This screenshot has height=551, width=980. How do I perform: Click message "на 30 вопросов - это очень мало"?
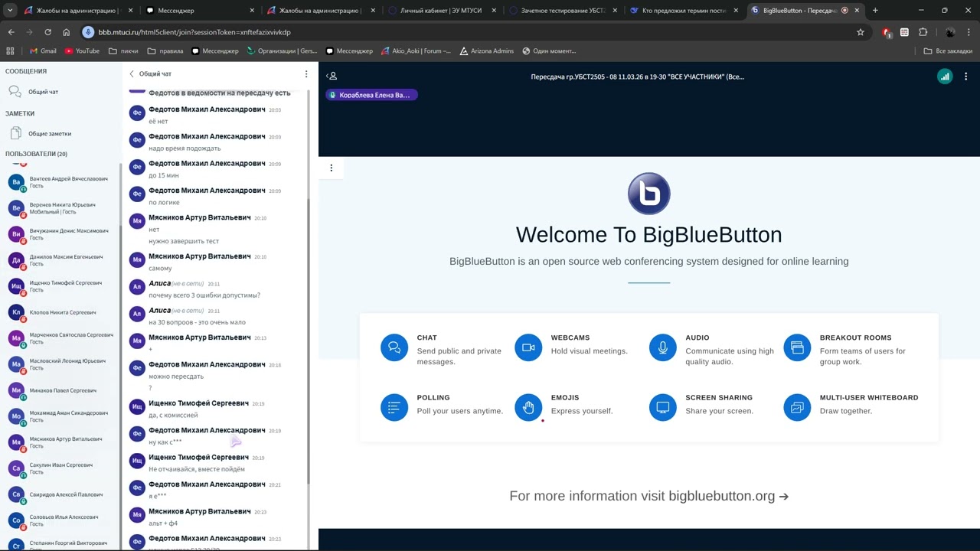(197, 322)
